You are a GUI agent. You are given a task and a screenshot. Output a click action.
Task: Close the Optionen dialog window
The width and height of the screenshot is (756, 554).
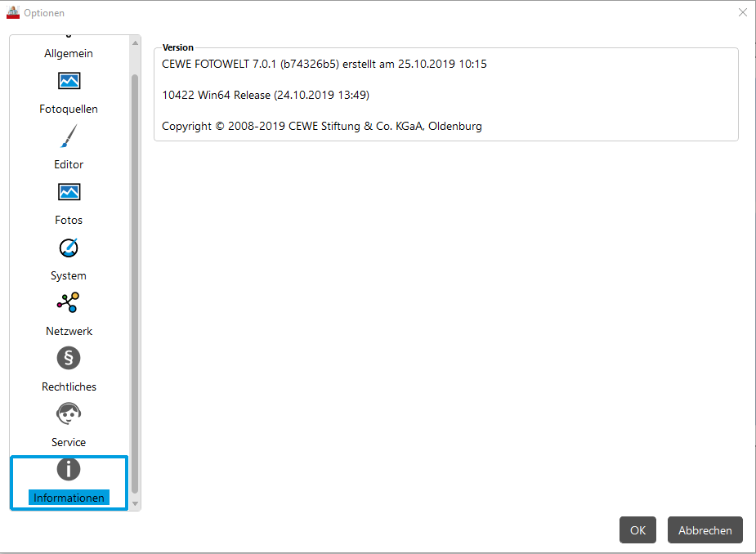click(742, 12)
